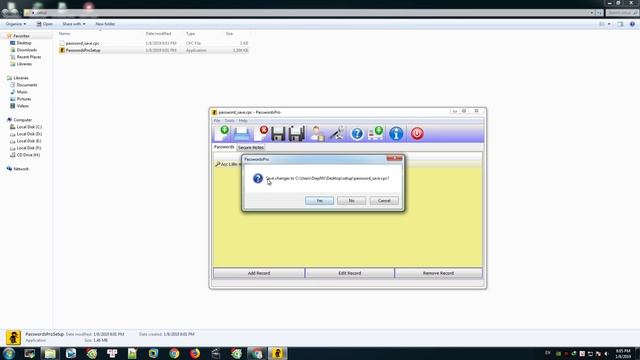Viewport: 640px width, 360px height.
Task: Open Desktop in Favorites sidebar
Action: (24, 43)
